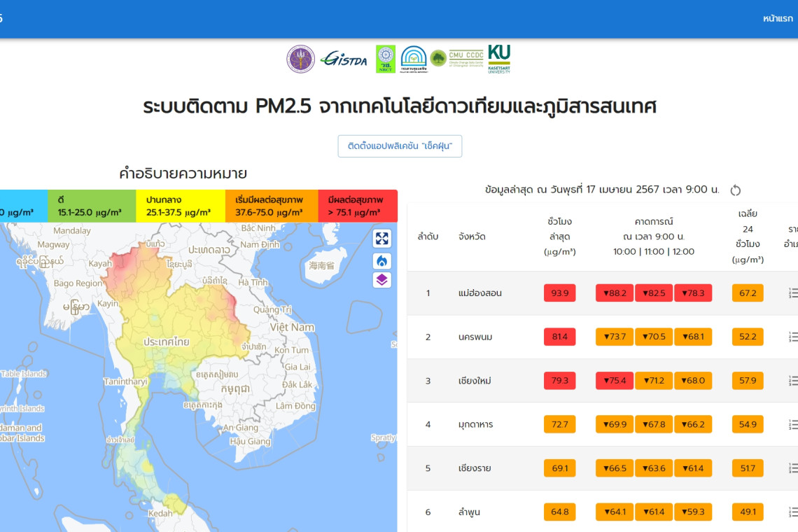The image size is (798, 532).
Task: Open district list for เชียงใหม่ row
Action: [792, 381]
